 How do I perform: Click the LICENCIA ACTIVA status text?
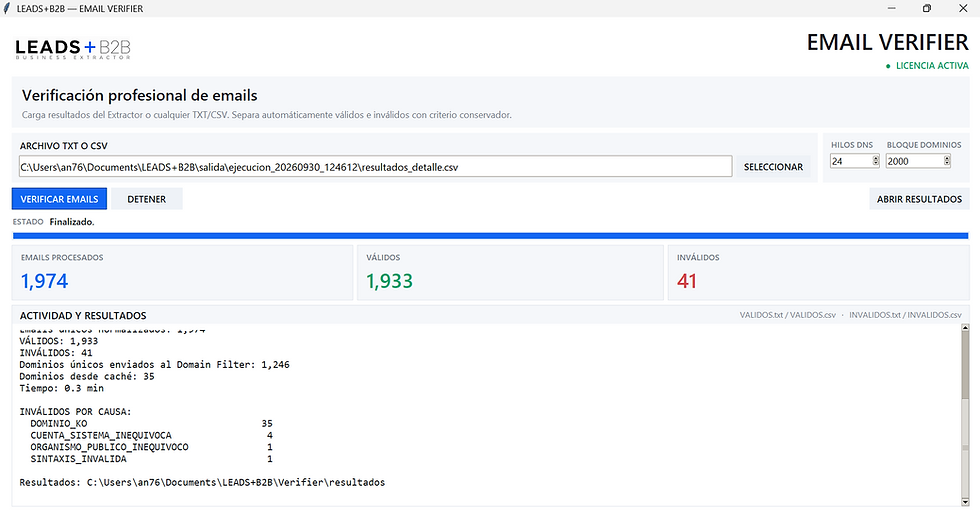click(932, 66)
